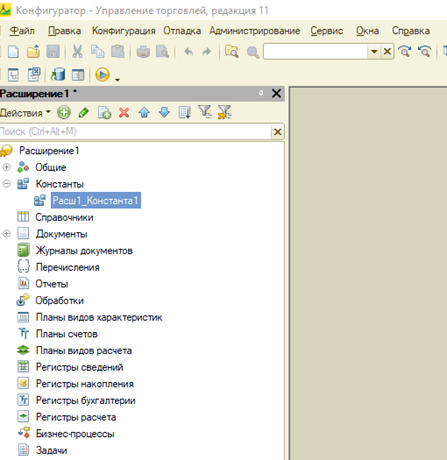447x460 pixels.
Task: Click the Paste clipboard icon
Action: click(x=118, y=52)
